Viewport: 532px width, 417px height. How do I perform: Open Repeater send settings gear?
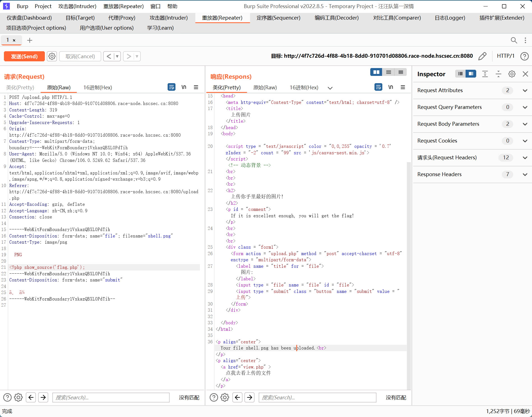pos(52,56)
